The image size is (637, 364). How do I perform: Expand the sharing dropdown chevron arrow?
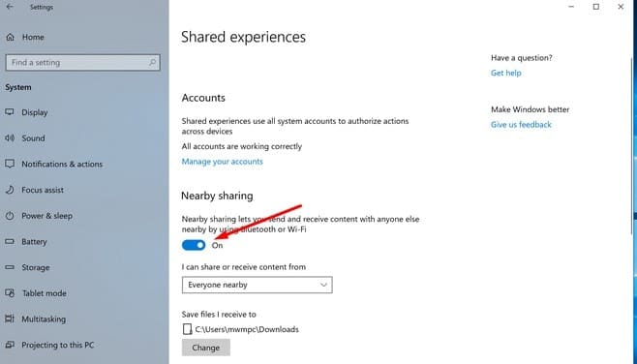pyautogui.click(x=323, y=285)
